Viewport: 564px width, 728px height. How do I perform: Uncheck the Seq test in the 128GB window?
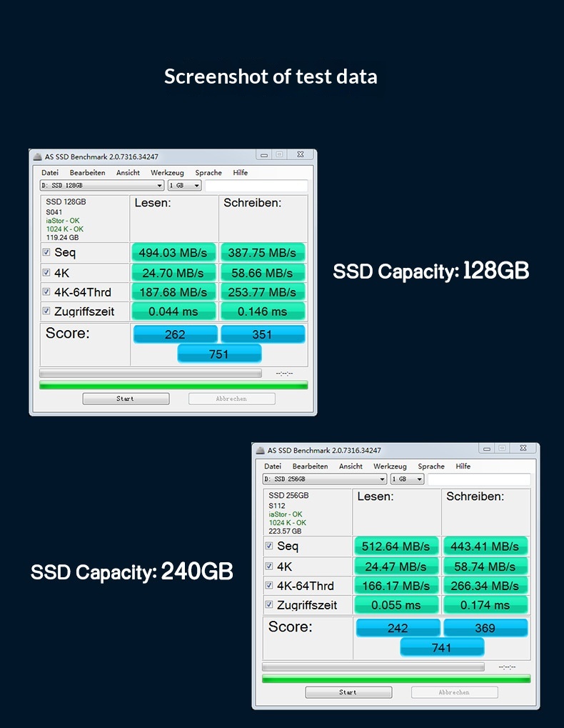point(46,252)
